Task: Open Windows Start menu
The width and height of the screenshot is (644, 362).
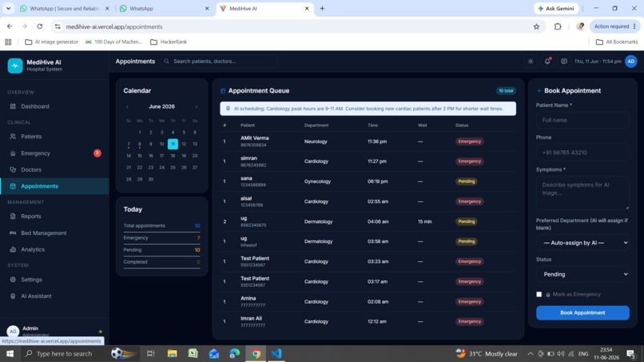Action: [x=10, y=353]
